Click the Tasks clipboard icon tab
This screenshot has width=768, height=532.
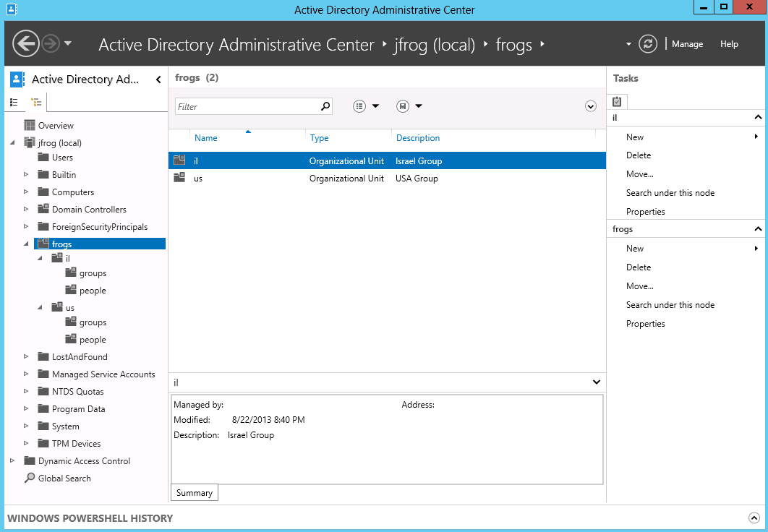point(617,101)
